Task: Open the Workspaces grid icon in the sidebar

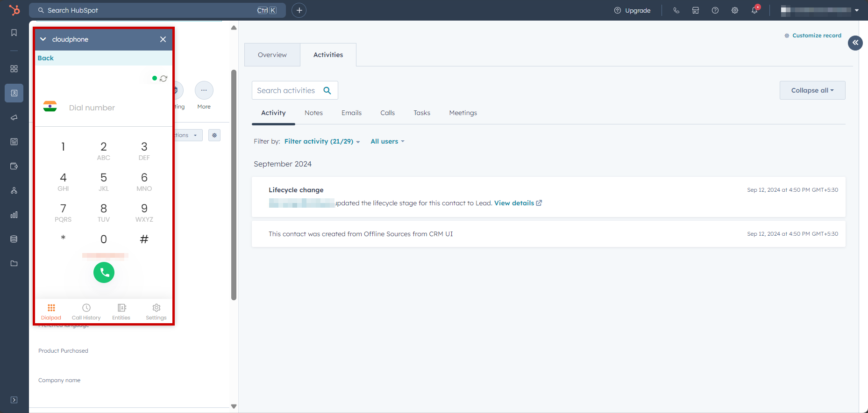Action: point(14,69)
